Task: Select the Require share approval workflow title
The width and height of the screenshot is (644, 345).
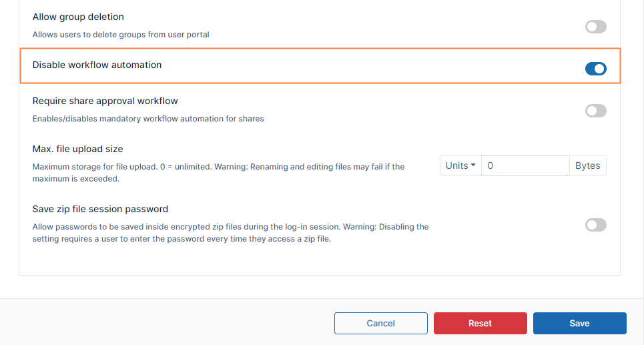Action: coord(105,101)
